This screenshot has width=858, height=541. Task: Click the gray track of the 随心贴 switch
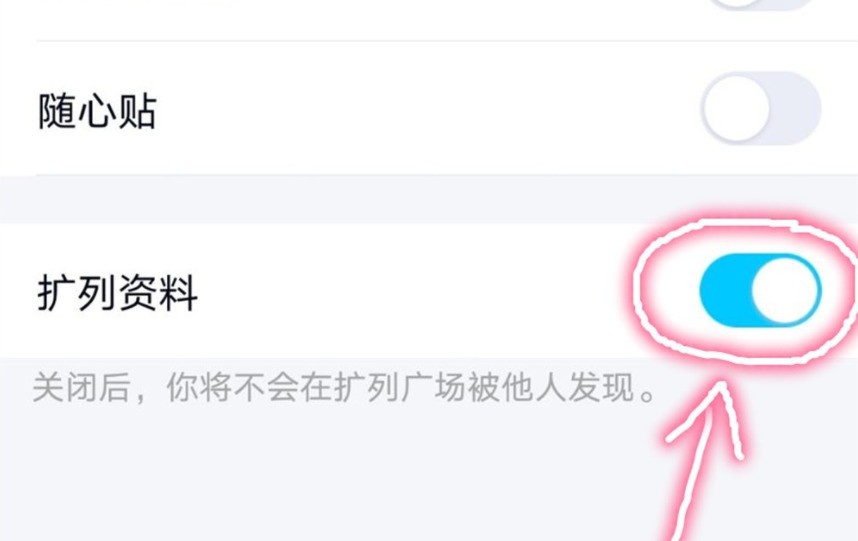(x=796, y=108)
